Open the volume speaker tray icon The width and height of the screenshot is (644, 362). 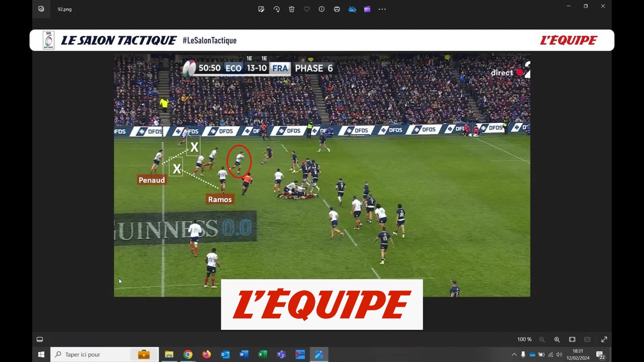point(559,354)
